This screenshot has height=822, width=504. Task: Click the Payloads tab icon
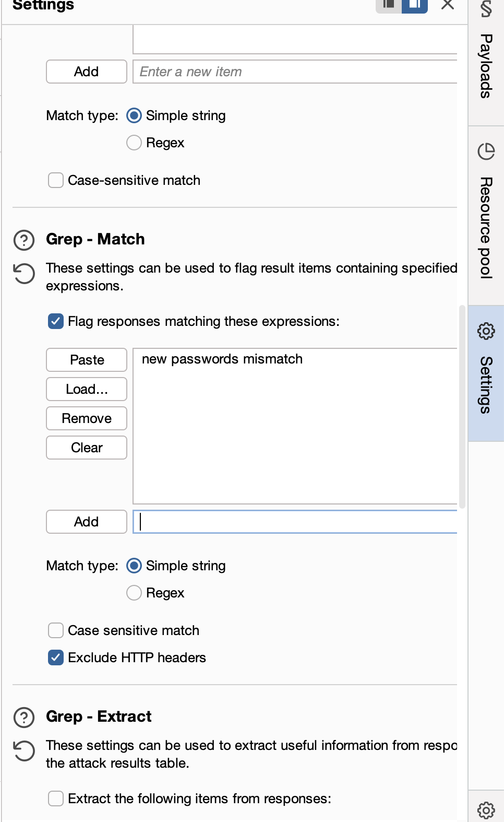(x=486, y=9)
